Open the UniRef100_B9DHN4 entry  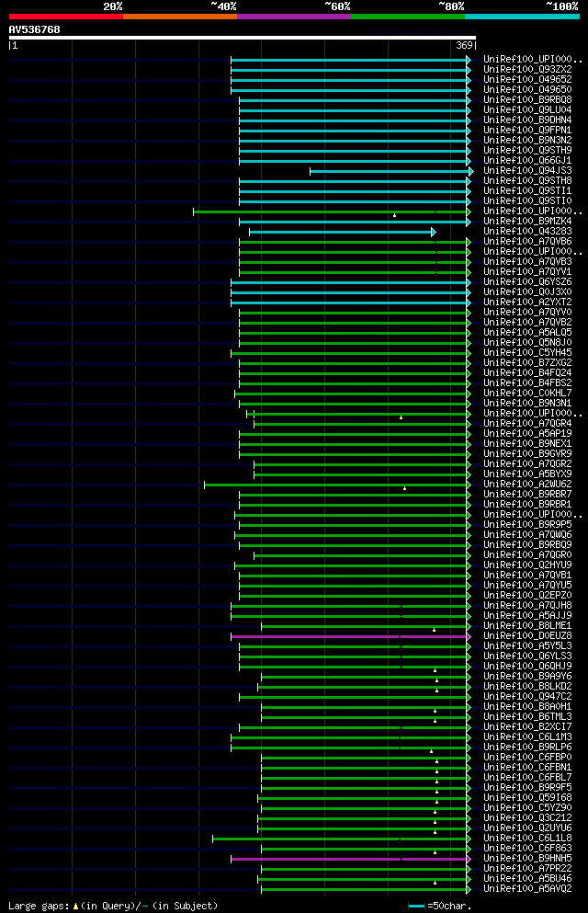point(527,120)
